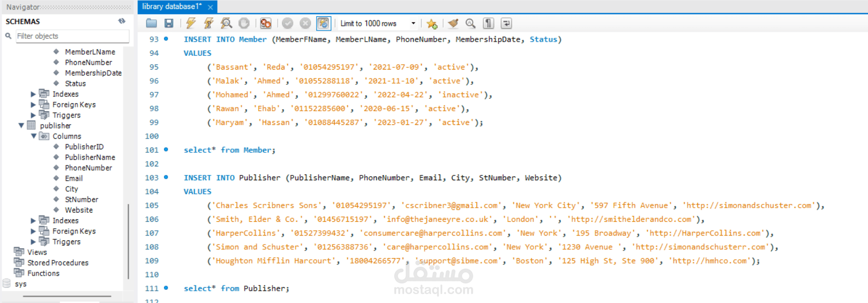The height and width of the screenshot is (303, 868).
Task: Click the Navigator panel title
Action: tap(23, 7)
